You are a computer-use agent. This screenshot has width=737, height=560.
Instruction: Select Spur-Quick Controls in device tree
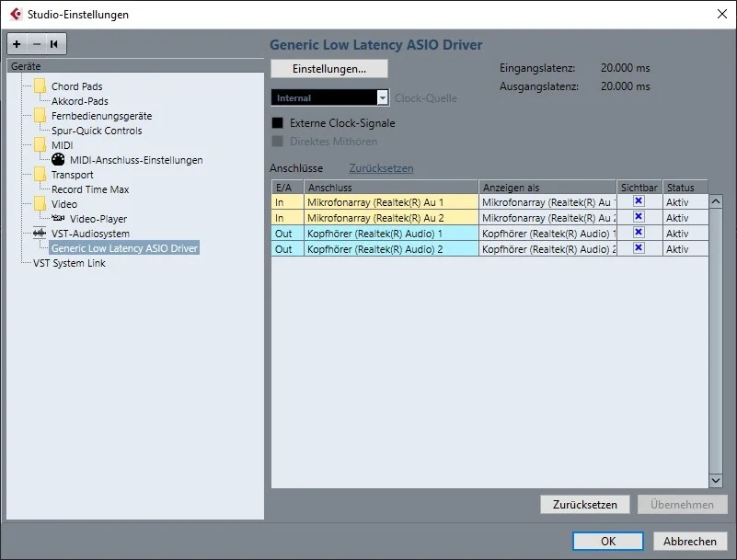pyautogui.click(x=97, y=131)
